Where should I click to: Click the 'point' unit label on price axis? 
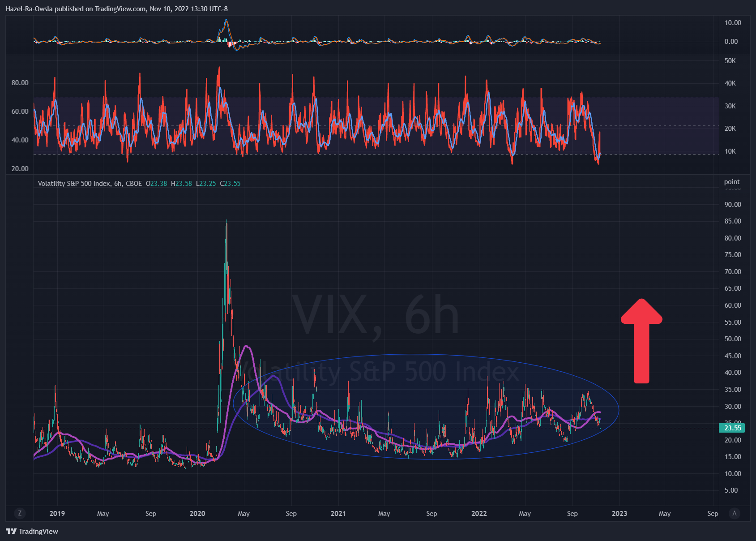click(x=732, y=181)
